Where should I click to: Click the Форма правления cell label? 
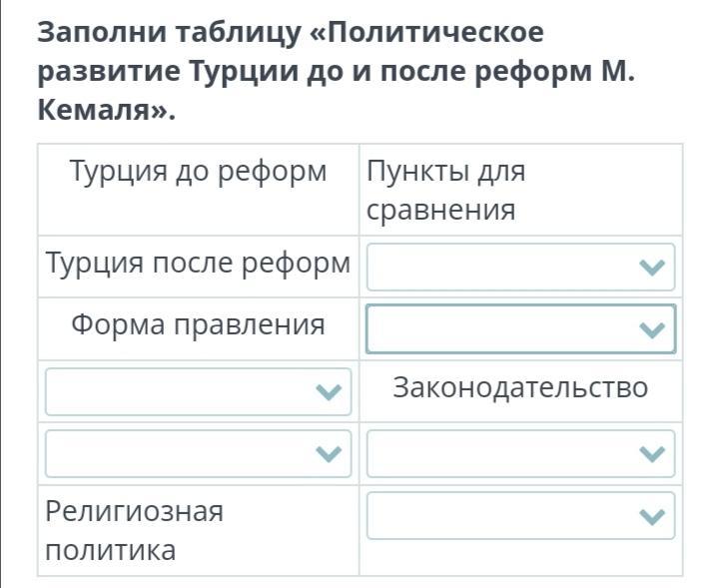pyautogui.click(x=198, y=324)
